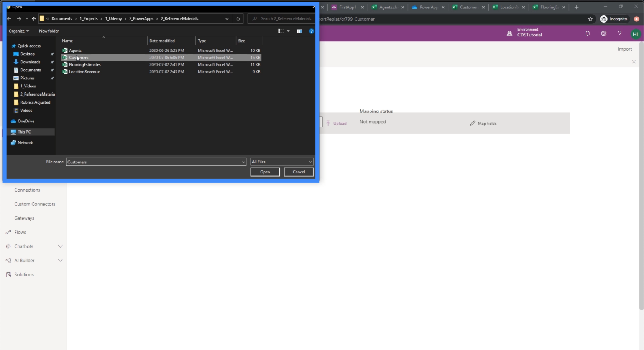Select the Agents Excel file
Viewport: 644px width, 350px height.
(x=161, y=51)
